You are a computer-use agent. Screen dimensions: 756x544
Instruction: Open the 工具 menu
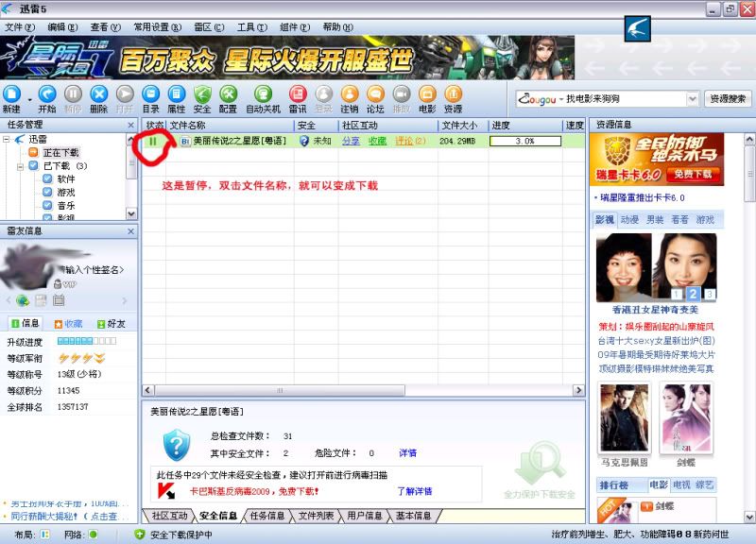252,27
